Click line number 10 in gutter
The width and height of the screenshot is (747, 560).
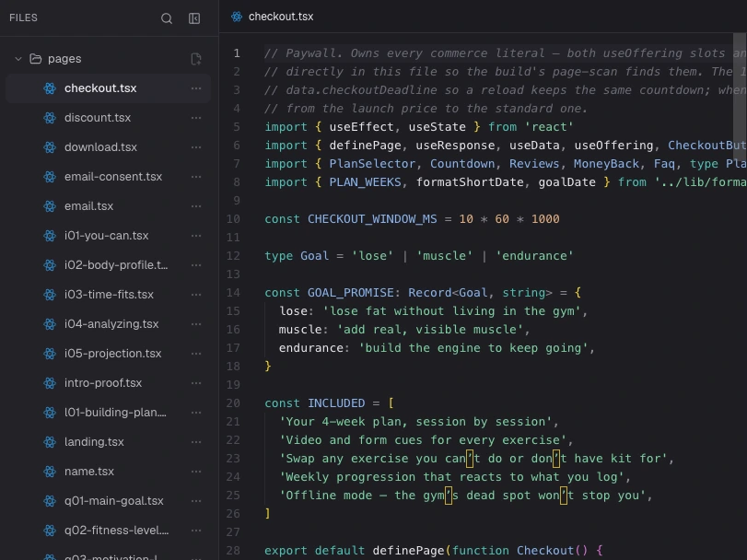click(233, 219)
